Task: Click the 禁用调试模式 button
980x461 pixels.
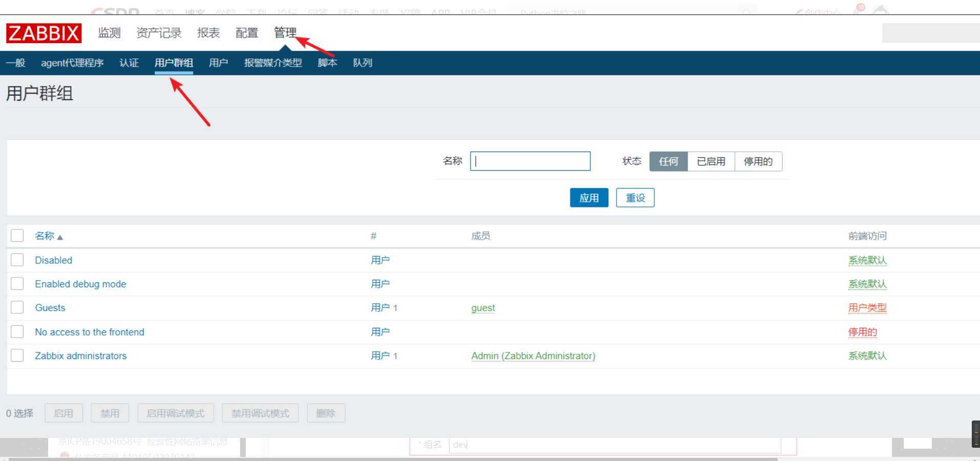Action: tap(260, 413)
